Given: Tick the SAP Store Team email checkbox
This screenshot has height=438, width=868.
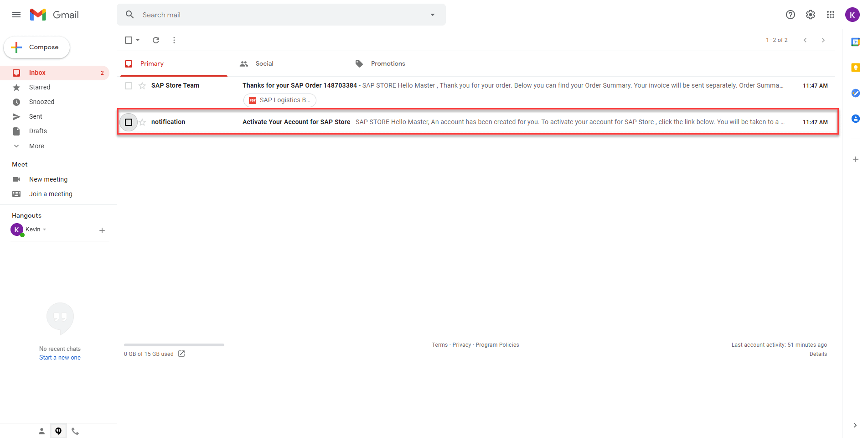Looking at the screenshot, I should (x=129, y=86).
